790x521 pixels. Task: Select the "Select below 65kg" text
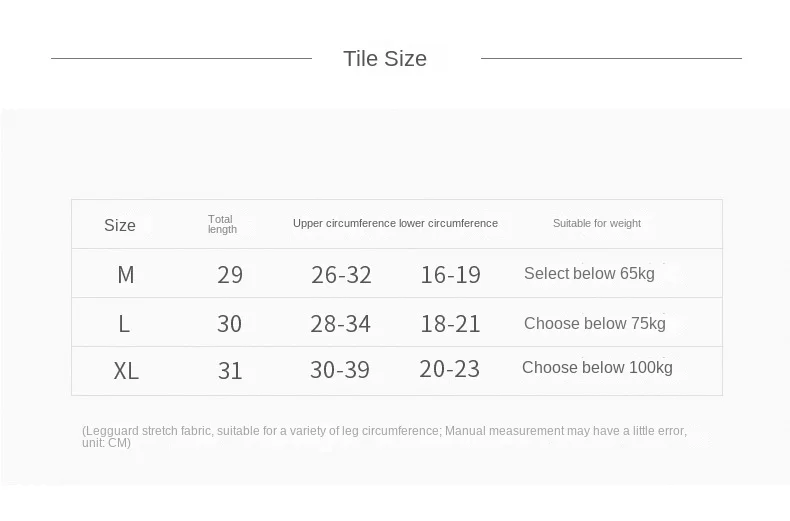(x=589, y=273)
